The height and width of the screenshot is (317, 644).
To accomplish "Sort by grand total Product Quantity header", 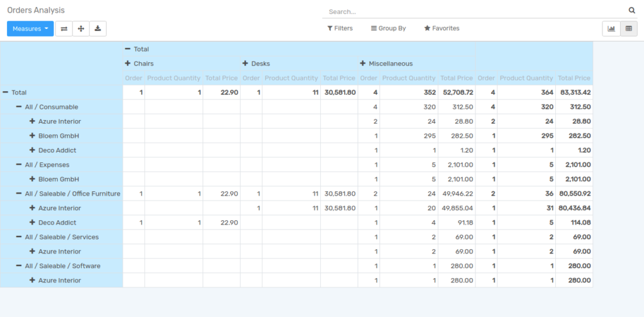I will (526, 78).
